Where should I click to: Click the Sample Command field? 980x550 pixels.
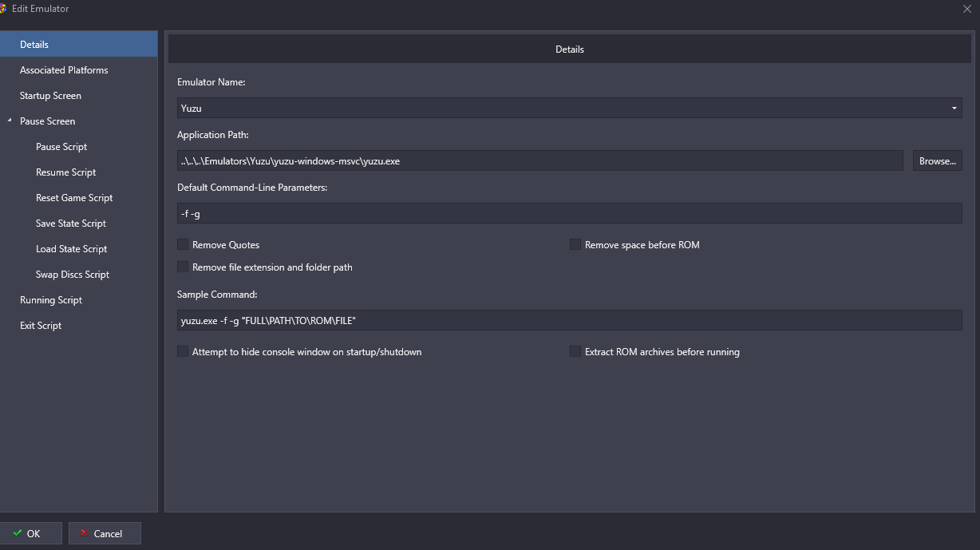(x=569, y=320)
